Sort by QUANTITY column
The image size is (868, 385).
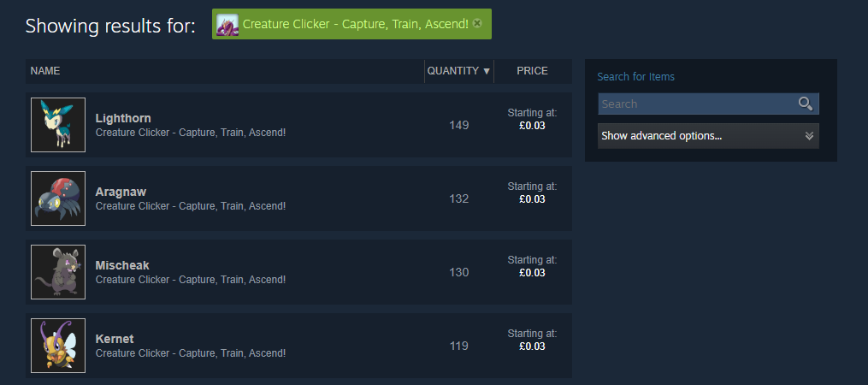pyautogui.click(x=459, y=71)
